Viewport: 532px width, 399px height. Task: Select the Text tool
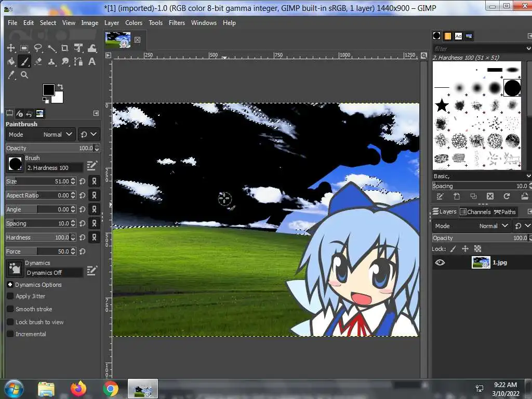click(x=91, y=61)
